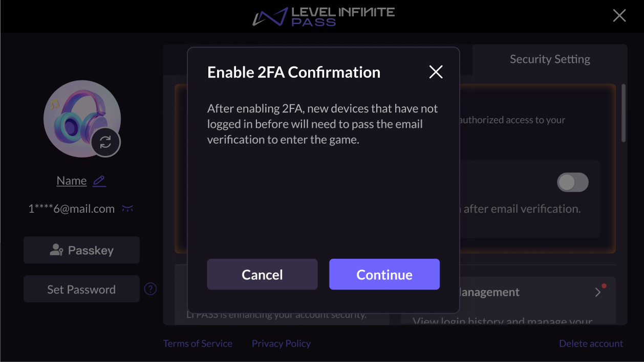Open the Privacy Policy link
644x362 pixels.
[281, 343]
